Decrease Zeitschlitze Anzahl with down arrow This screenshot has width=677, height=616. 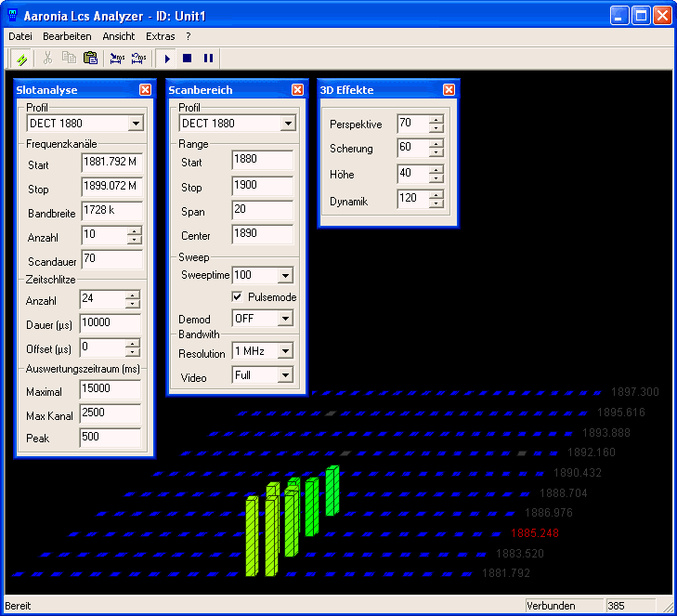tap(133, 303)
